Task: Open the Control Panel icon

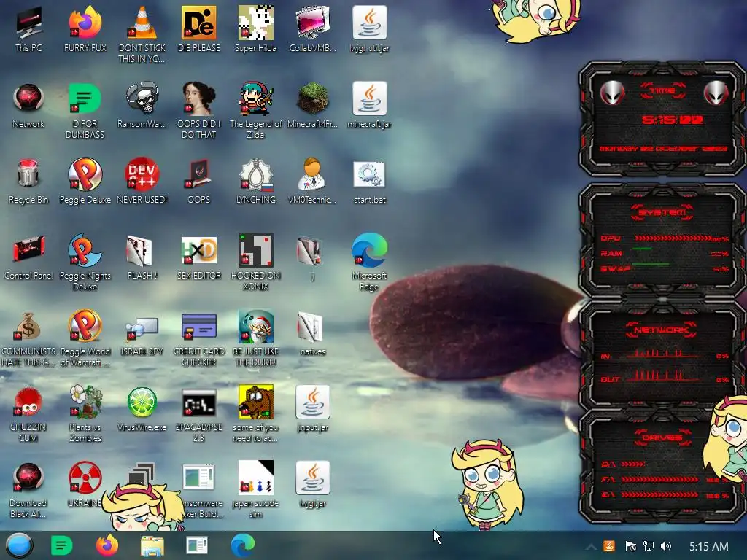Action: pos(28,257)
